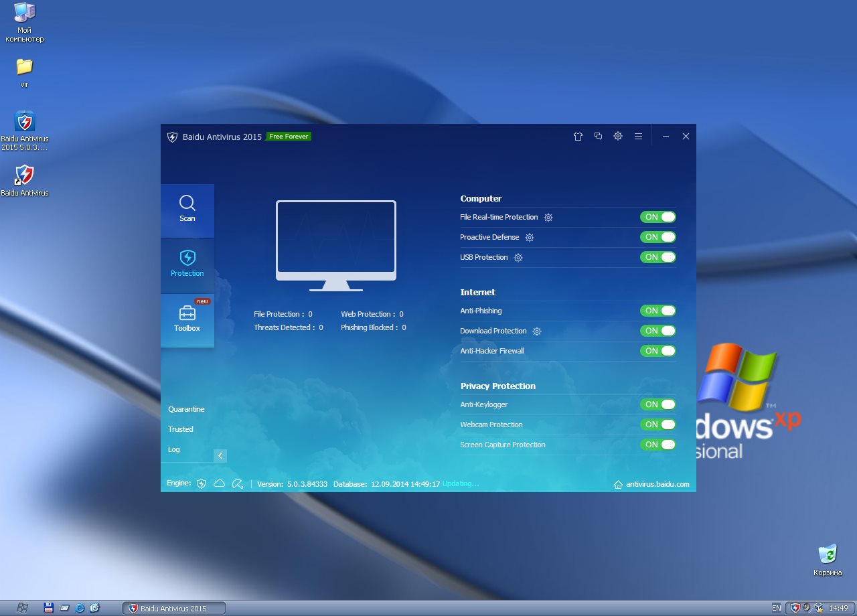Select the Baidu Antivirus desktop shortcut
The width and height of the screenshot is (857, 616).
point(25,181)
